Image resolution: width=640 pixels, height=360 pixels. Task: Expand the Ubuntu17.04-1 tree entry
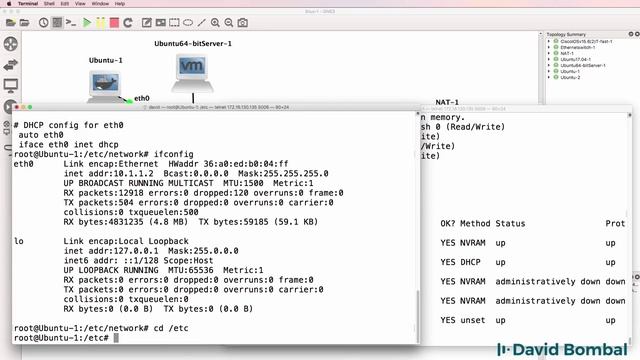point(549,59)
